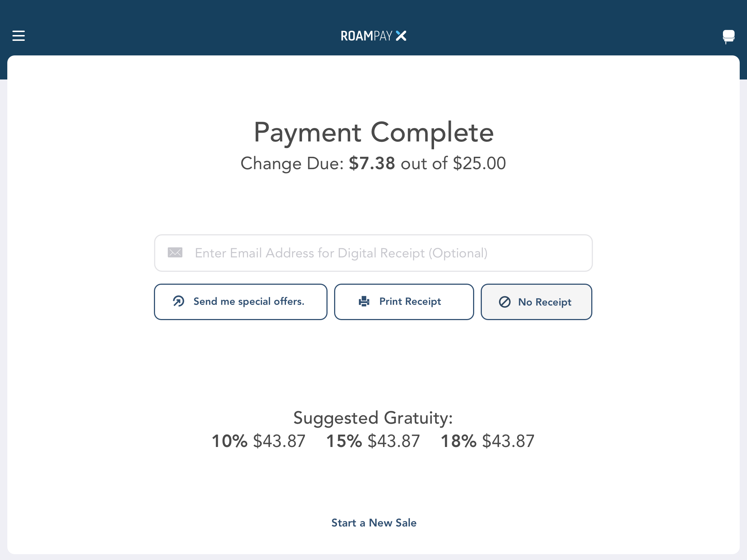This screenshot has width=747, height=560.
Task: Toggle Send me special offers
Action: (241, 302)
